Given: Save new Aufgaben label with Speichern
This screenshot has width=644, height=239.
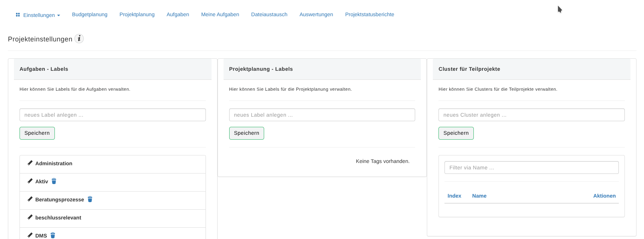Looking at the screenshot, I should pyautogui.click(x=37, y=133).
